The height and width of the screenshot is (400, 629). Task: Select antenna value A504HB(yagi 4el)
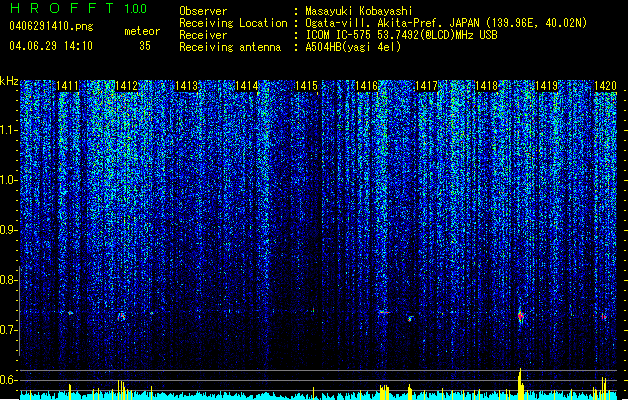tap(353, 47)
